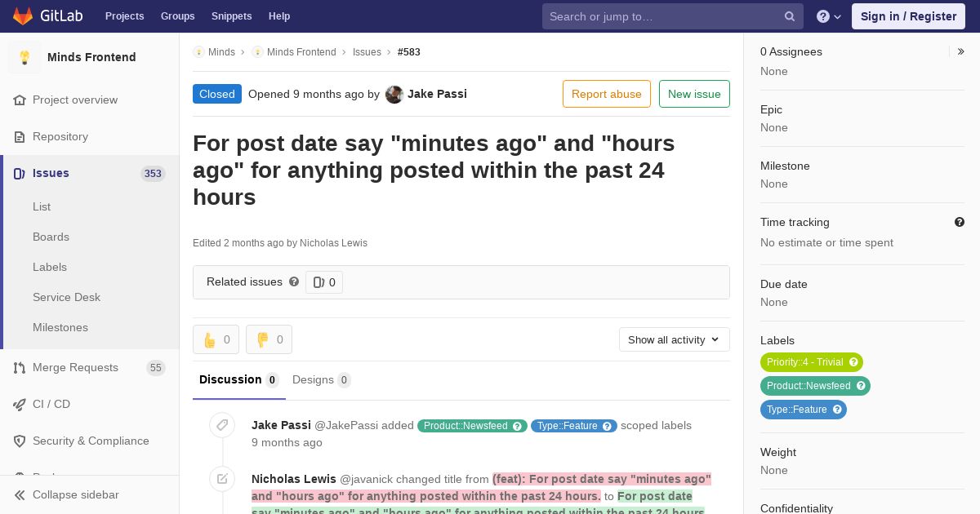This screenshot has height=514, width=980.
Task: Click the related issues count badge icon
Action: pyautogui.click(x=318, y=282)
